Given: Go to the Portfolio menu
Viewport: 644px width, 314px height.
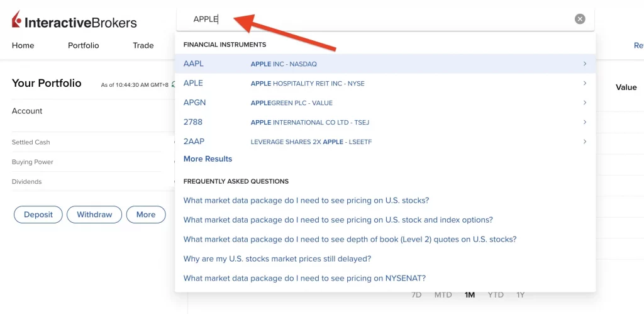Looking at the screenshot, I should click(84, 45).
